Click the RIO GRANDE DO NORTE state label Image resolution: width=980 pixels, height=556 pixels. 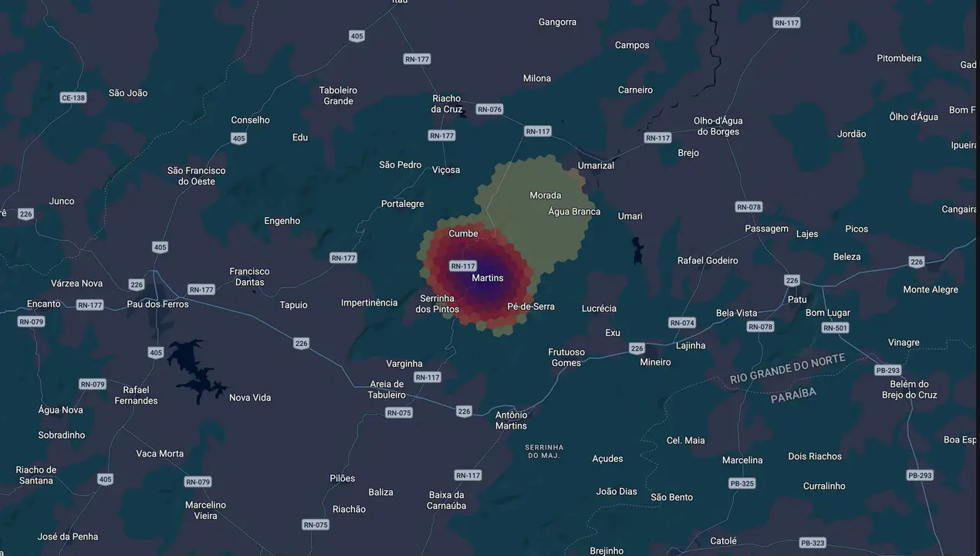[x=788, y=370]
